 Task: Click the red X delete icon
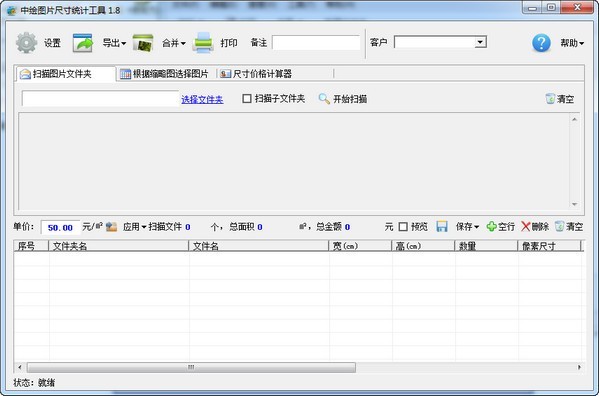526,226
